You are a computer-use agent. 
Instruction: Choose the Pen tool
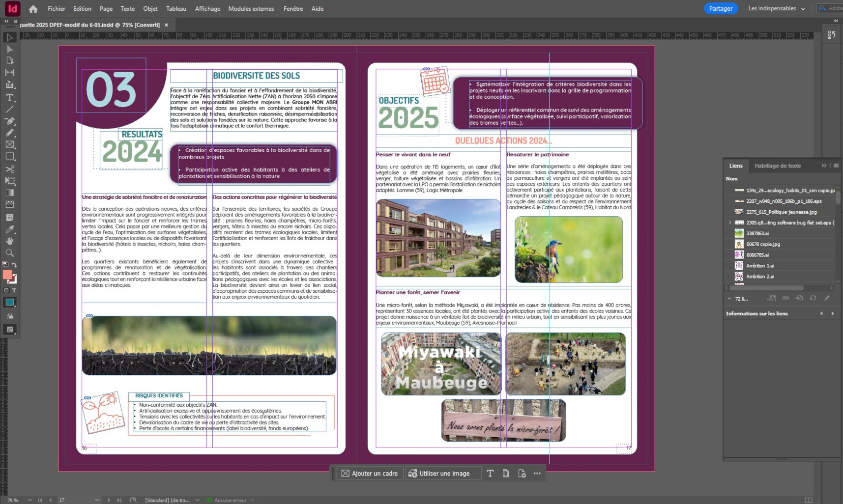pos(9,121)
